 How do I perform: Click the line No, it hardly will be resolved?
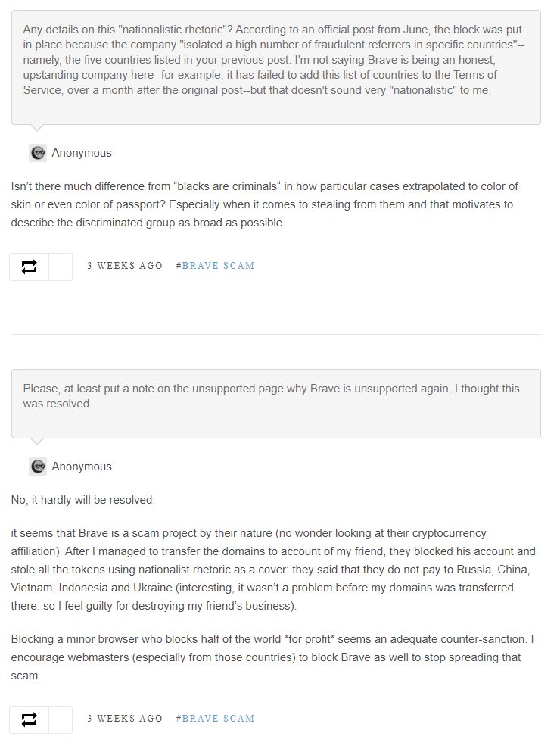click(83, 500)
